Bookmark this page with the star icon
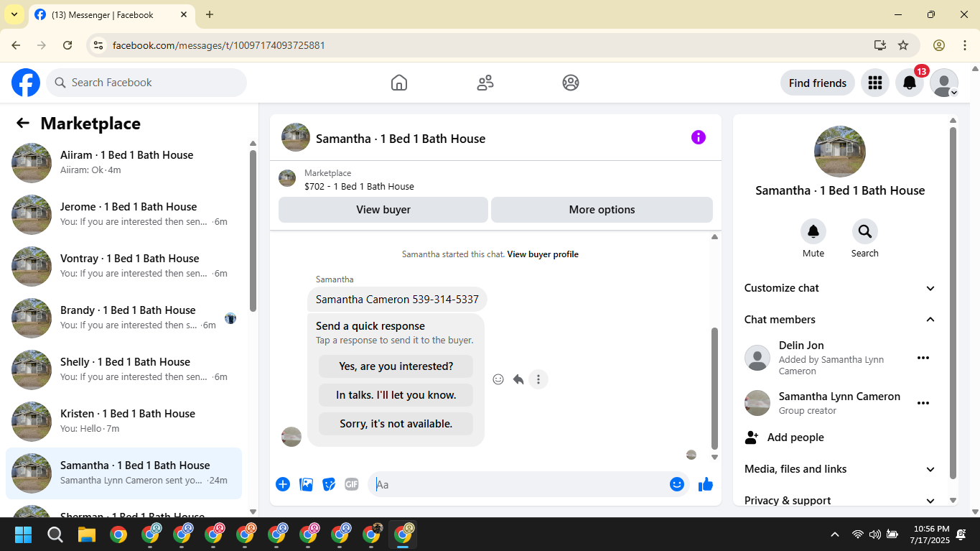This screenshot has width=980, height=551. (903, 45)
